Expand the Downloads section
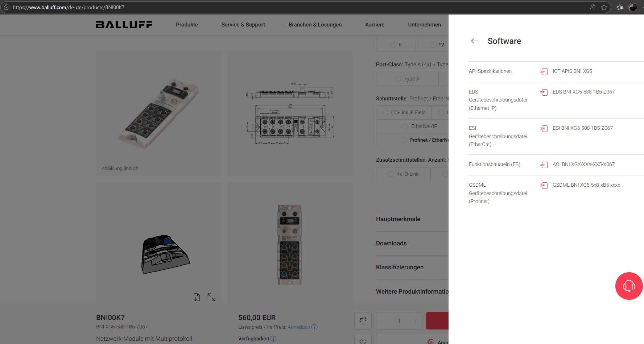644x344 pixels. click(412, 244)
